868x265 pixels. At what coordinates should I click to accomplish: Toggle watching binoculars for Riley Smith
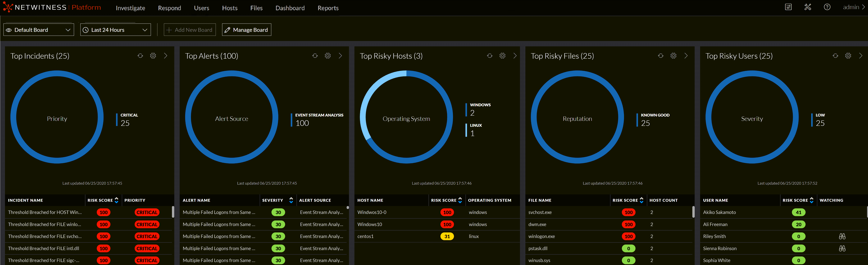[x=842, y=236]
